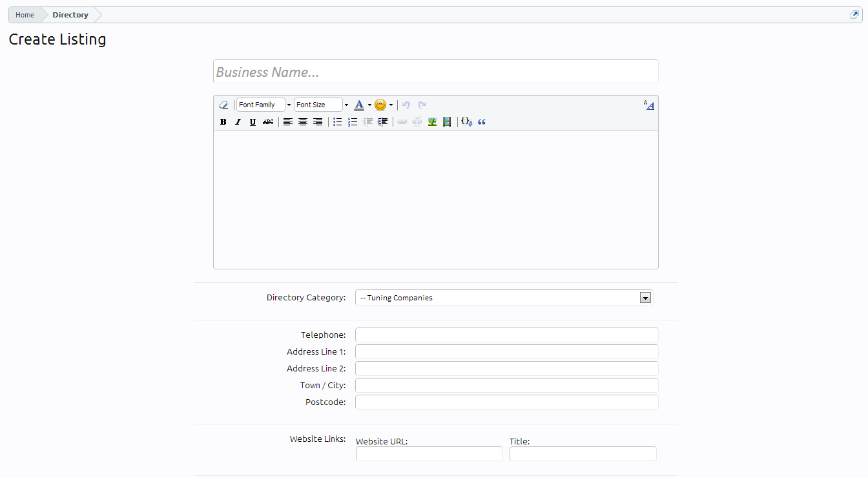Insert an unordered bullet list
The width and height of the screenshot is (868, 478).
[337, 121]
